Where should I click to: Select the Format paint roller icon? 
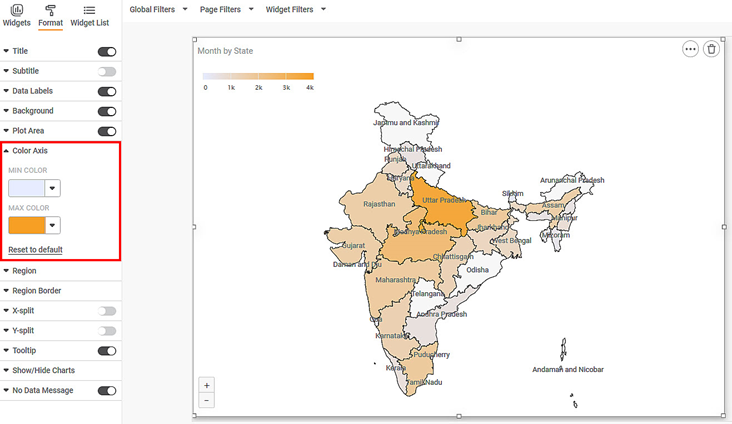[x=50, y=10]
